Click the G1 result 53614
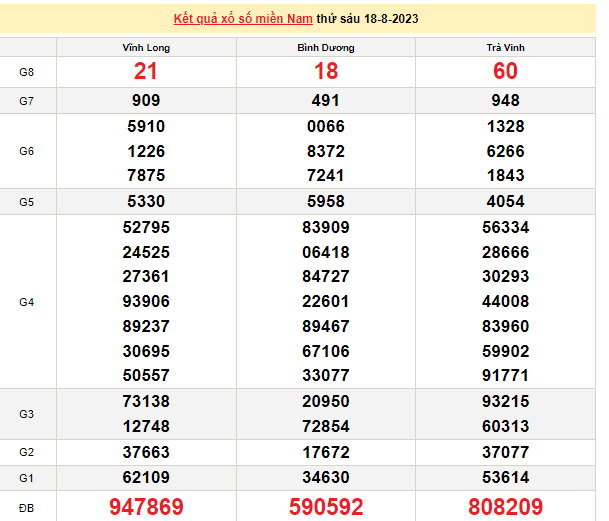This screenshot has width=609, height=521. point(505,478)
